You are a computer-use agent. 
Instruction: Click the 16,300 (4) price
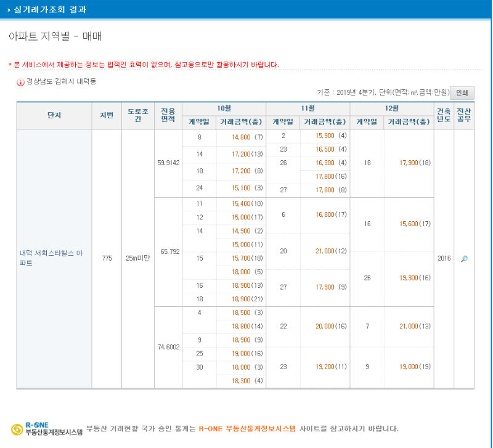[x=331, y=163]
